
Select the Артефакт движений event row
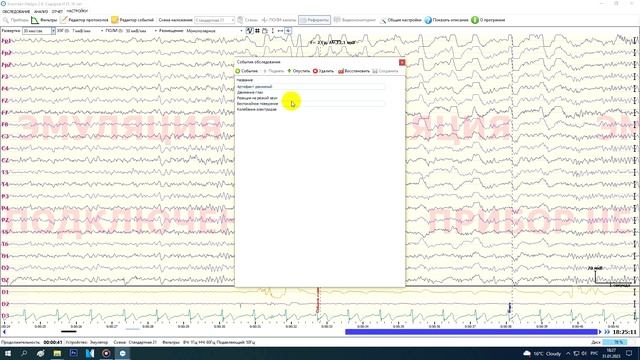[310, 87]
